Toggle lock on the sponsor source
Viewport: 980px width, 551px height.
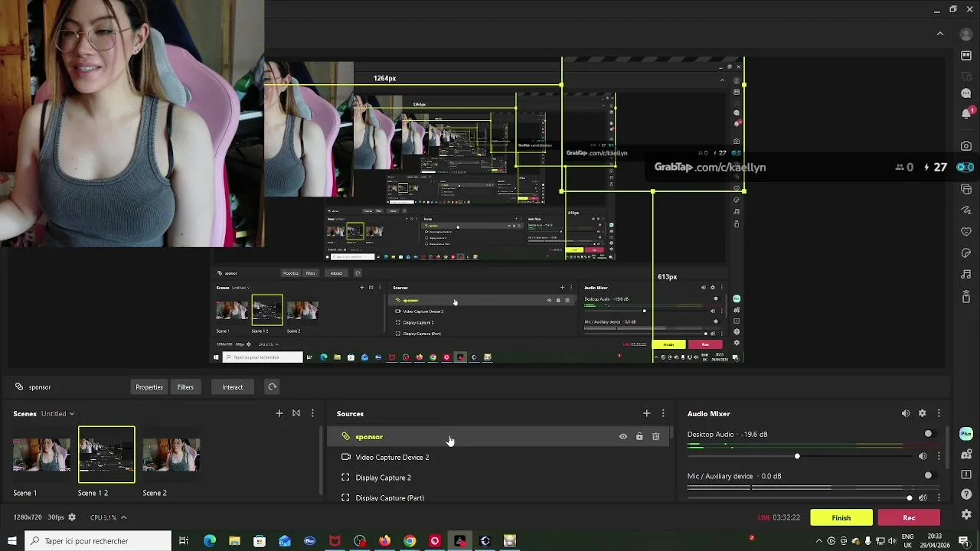pyautogui.click(x=639, y=437)
